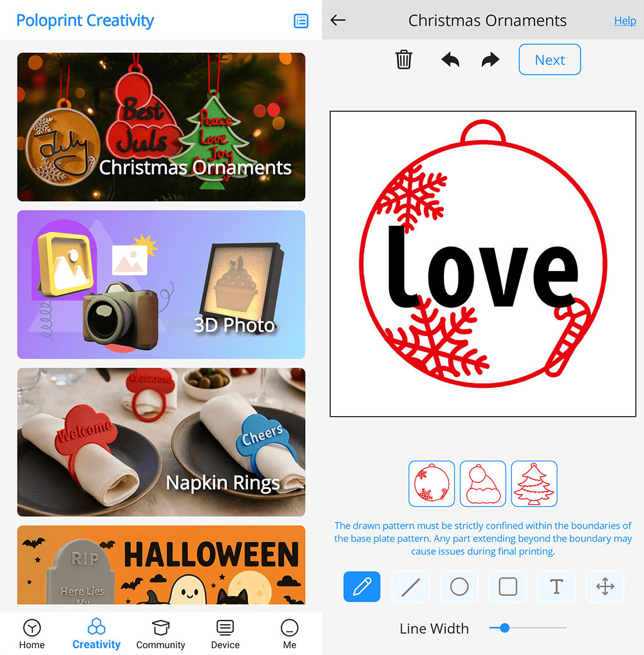Open the list view icon beside Poloprint Creativity

301,21
